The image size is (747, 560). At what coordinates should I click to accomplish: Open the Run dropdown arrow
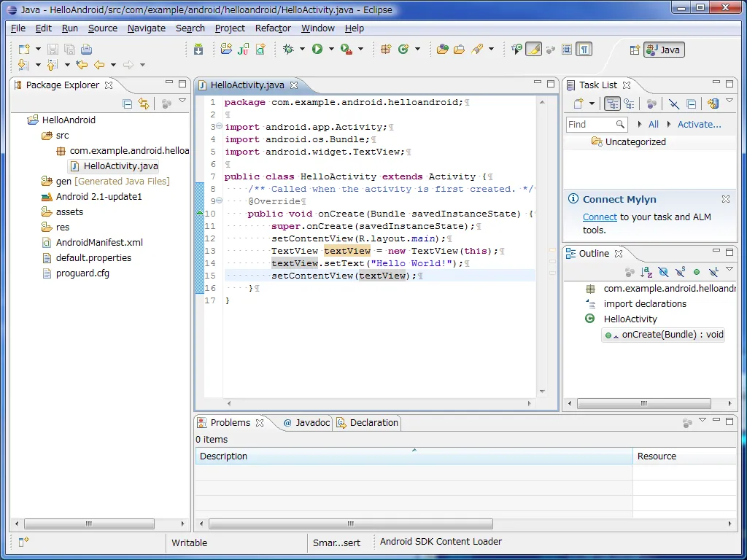tap(330, 49)
